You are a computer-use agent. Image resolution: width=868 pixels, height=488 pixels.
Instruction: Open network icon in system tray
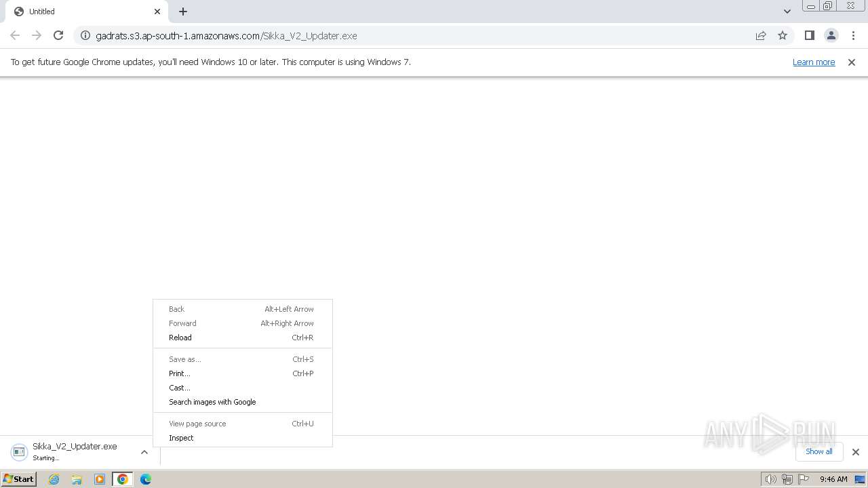coord(787,479)
